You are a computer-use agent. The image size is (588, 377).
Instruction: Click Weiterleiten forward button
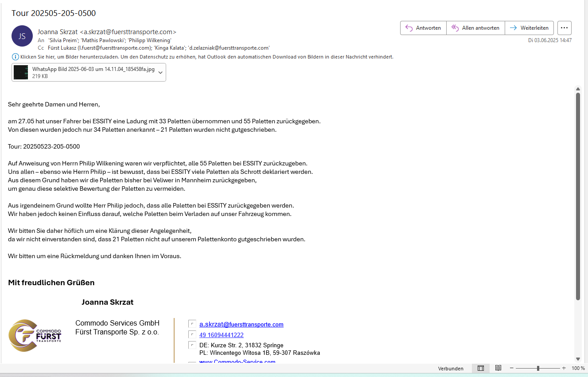pyautogui.click(x=529, y=28)
